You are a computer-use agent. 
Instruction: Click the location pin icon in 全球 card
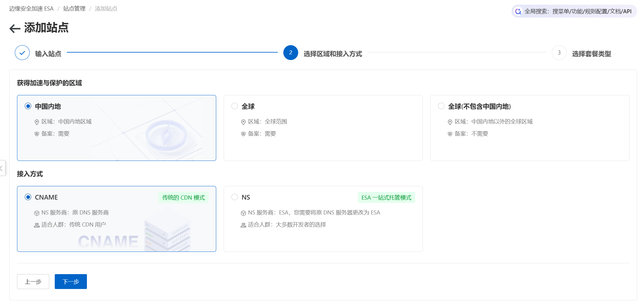pyautogui.click(x=243, y=122)
